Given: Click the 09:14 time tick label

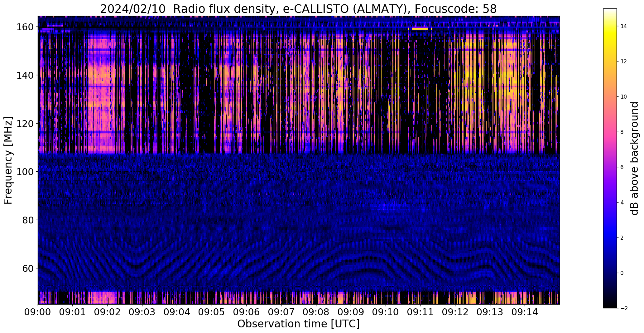Looking at the screenshot, I should 525,312.
